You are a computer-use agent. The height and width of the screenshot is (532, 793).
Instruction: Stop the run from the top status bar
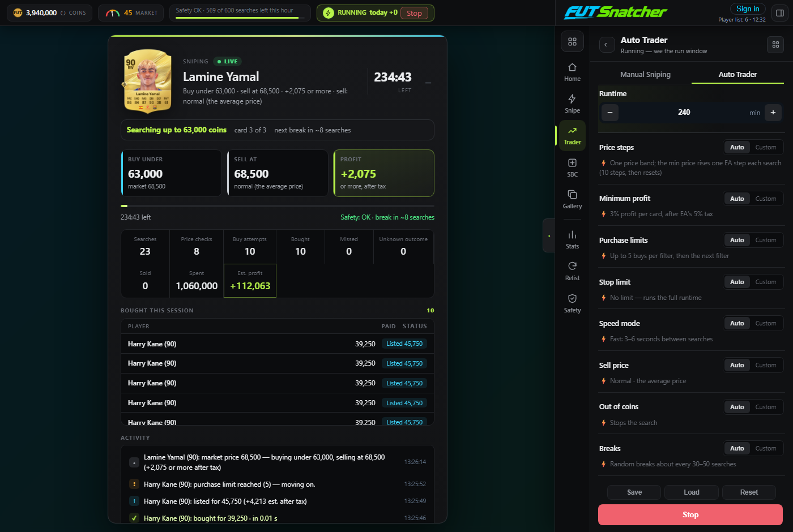414,13
